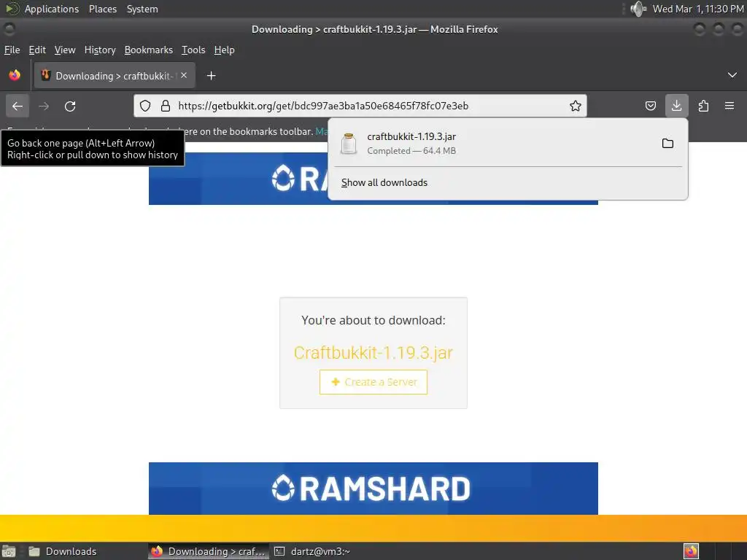Image resolution: width=747 pixels, height=560 pixels.
Task: Click the forward navigation arrow
Action: click(x=44, y=106)
